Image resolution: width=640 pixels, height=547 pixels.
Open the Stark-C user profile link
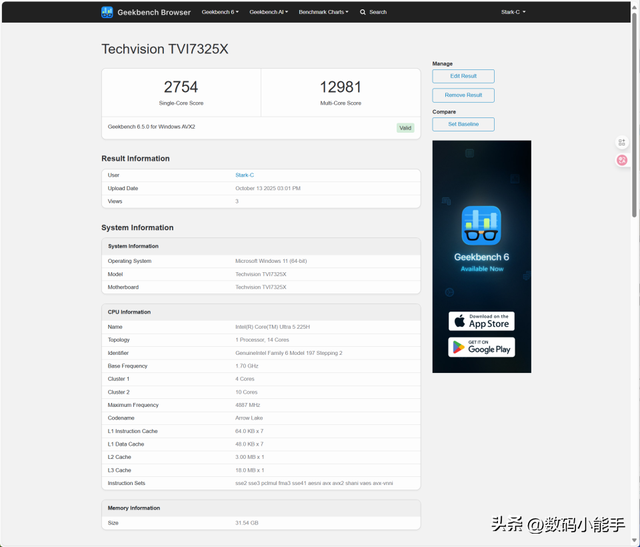coord(244,175)
